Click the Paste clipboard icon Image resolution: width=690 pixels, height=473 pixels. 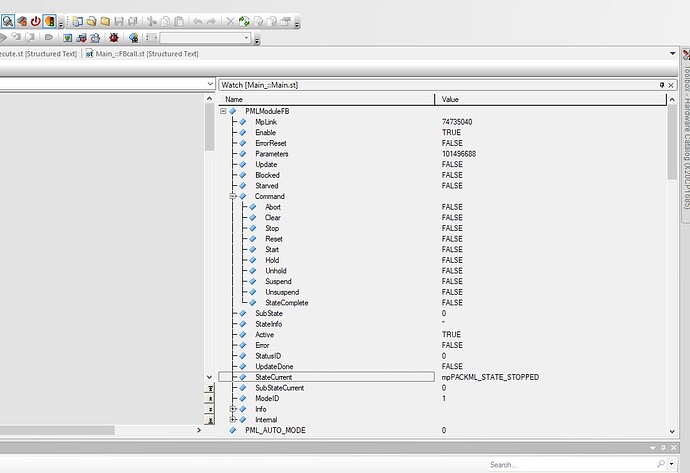click(179, 21)
